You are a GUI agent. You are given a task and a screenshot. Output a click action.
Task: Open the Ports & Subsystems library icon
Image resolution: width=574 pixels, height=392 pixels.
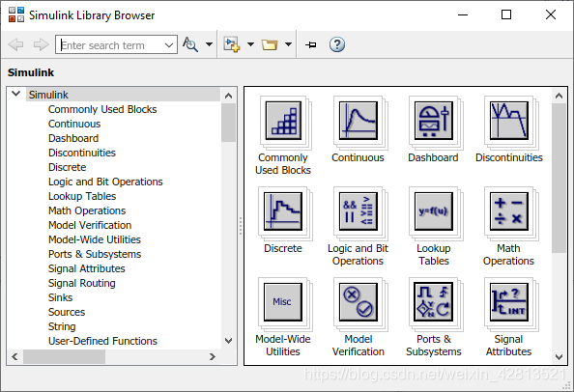click(434, 302)
